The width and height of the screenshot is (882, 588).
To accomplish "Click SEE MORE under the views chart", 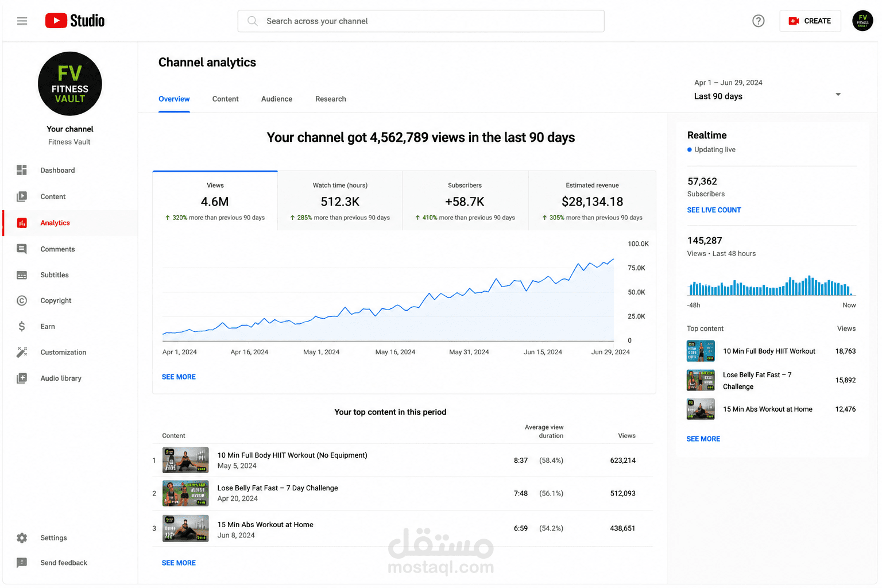I will [179, 377].
